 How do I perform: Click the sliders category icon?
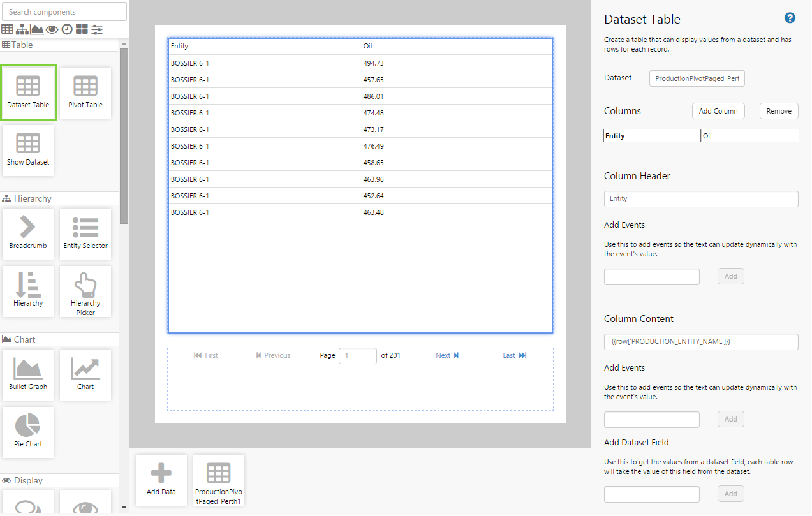pos(97,29)
